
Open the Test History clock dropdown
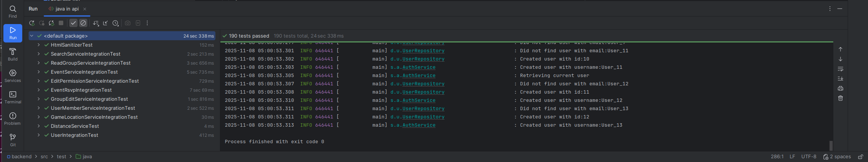pyautogui.click(x=116, y=23)
